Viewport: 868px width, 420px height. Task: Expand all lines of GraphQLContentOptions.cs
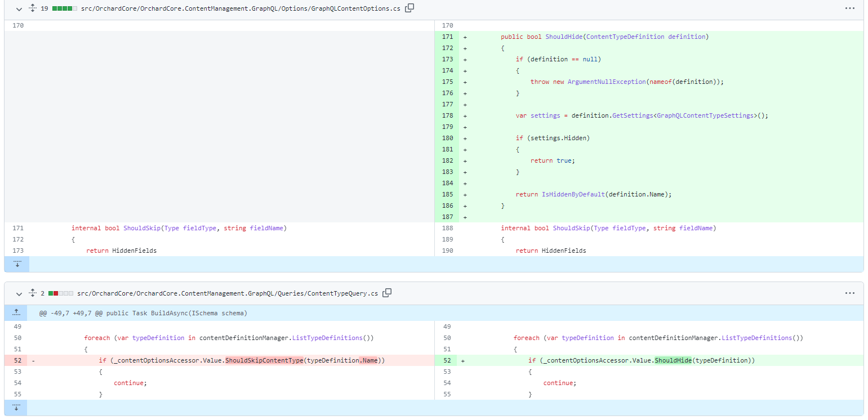pos(33,8)
